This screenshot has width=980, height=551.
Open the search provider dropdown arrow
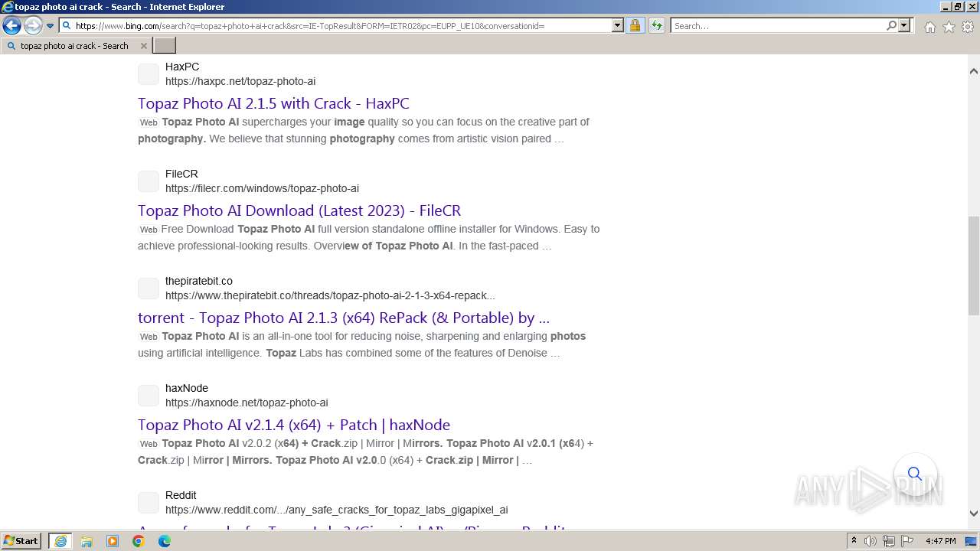click(x=904, y=26)
